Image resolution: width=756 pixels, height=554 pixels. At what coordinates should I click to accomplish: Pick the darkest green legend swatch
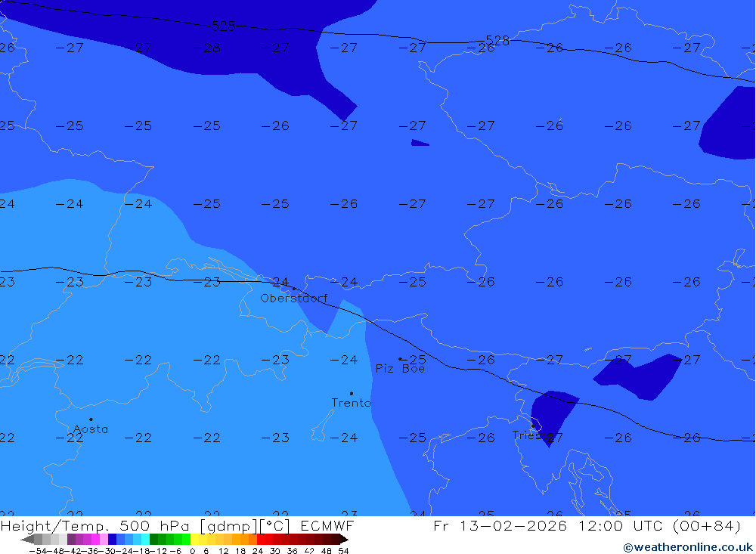point(153,540)
